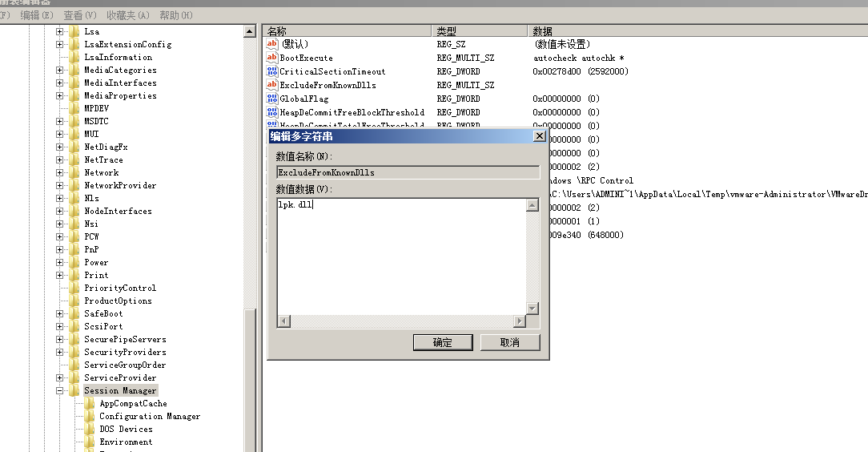Select the PnP key
Screen dimensions: 868x452
[x=91, y=249]
